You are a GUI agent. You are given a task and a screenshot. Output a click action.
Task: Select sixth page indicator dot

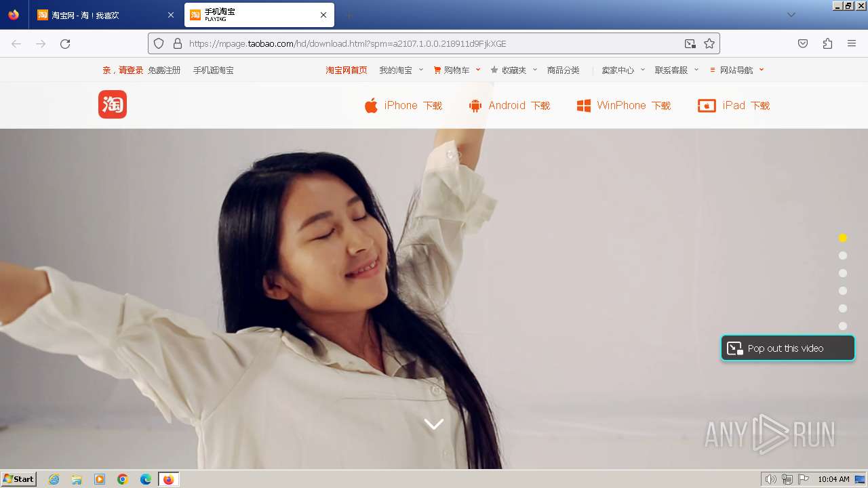coord(843,326)
